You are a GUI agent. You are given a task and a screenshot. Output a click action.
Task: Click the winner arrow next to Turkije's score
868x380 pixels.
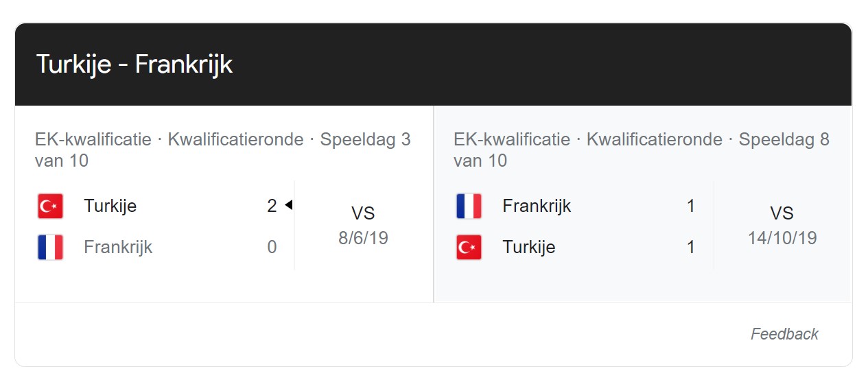[x=289, y=205]
